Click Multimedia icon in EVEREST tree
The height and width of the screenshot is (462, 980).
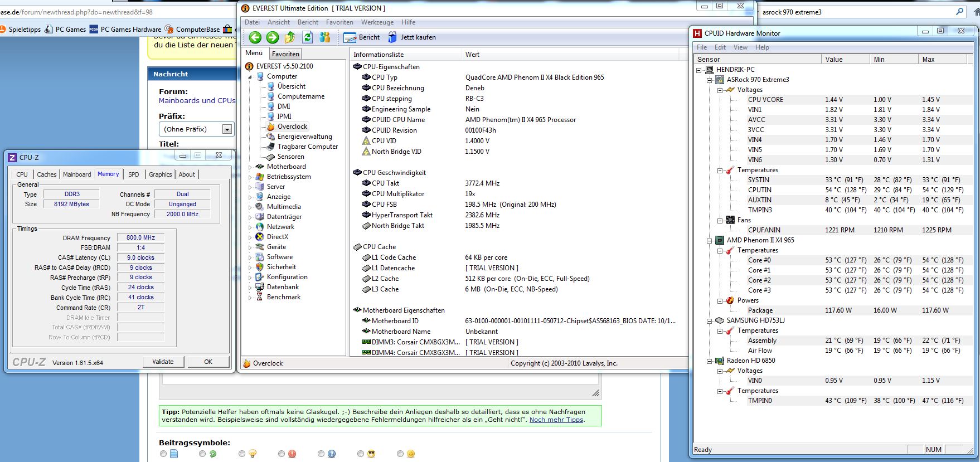tap(260, 207)
